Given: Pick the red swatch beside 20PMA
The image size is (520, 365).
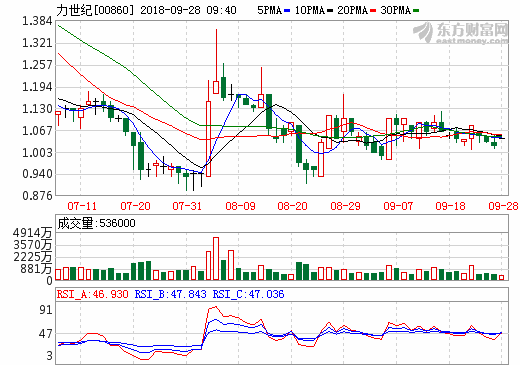Looking at the screenshot, I should [x=373, y=11].
